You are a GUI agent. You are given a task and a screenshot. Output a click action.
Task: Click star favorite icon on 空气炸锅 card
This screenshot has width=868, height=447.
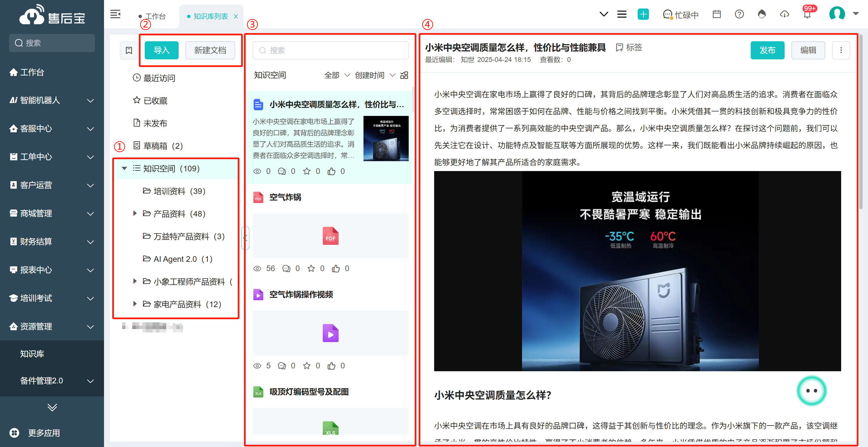[x=311, y=268]
